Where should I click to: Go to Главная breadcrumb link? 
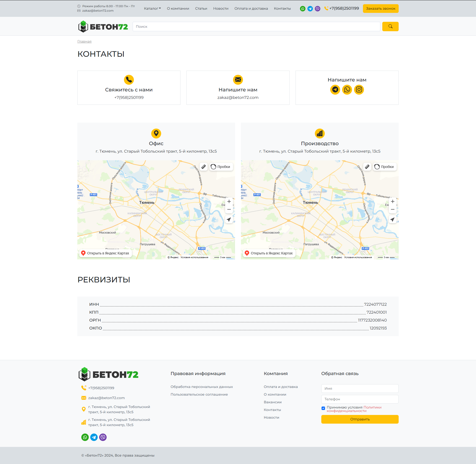(x=84, y=41)
